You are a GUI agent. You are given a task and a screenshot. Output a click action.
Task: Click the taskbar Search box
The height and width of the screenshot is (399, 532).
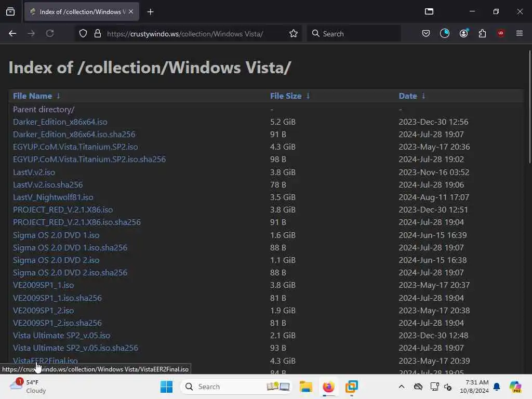(236, 387)
